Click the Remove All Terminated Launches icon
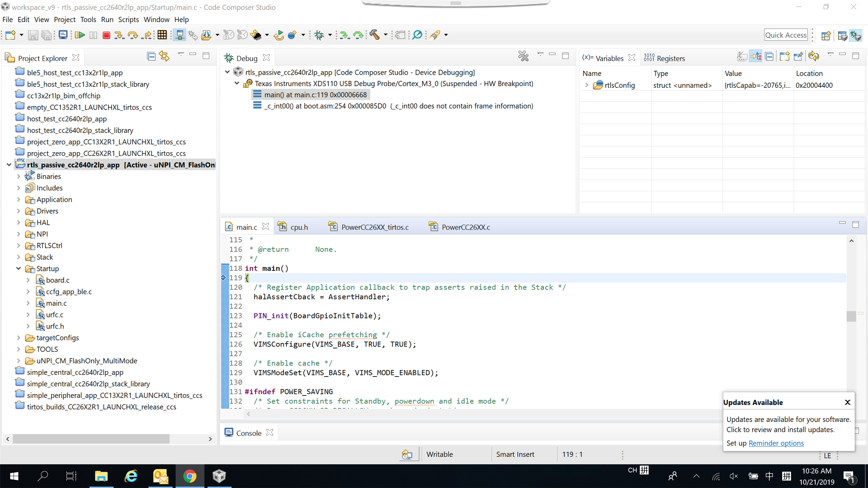The image size is (868, 488). point(523,56)
